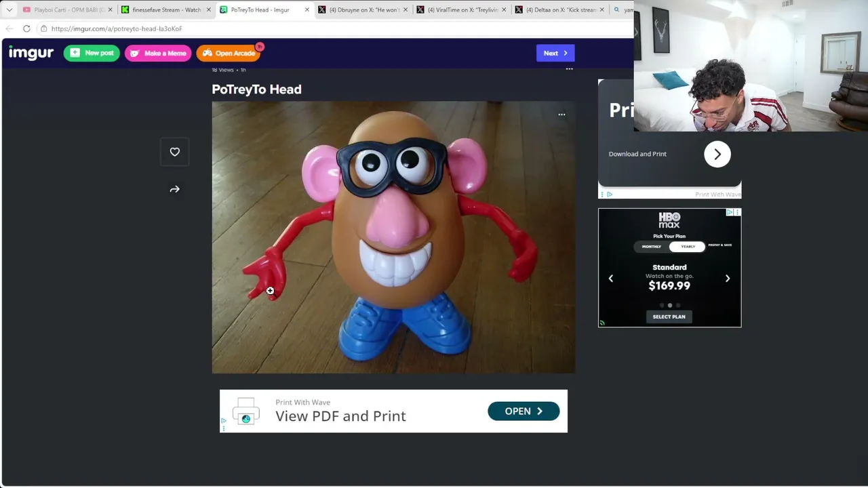
Task: Select YEARLY plan in HBO Max ad
Action: (688, 246)
